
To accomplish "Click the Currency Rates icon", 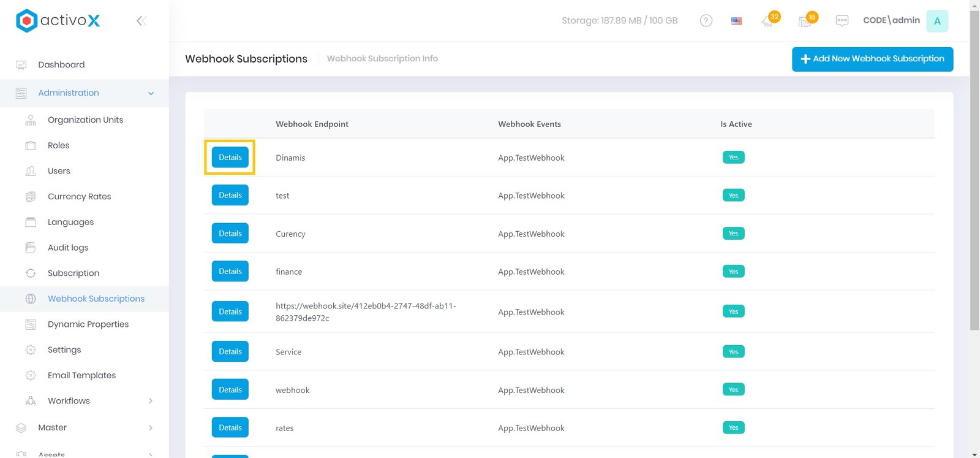I will 31,197.
